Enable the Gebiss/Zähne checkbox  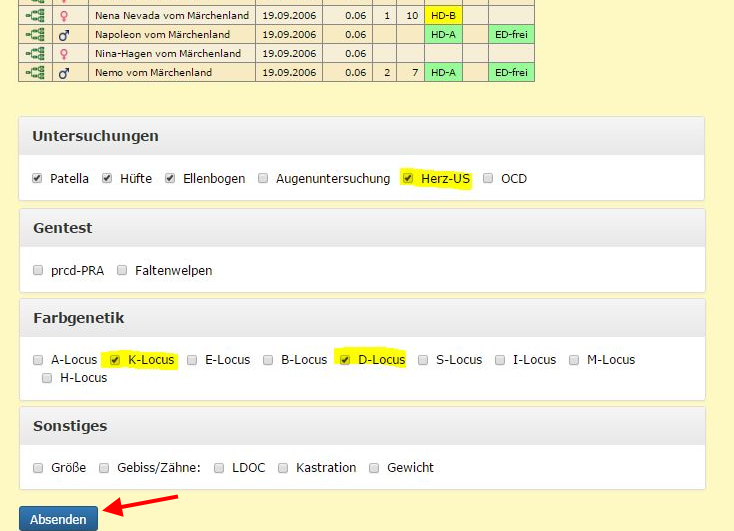(x=104, y=468)
